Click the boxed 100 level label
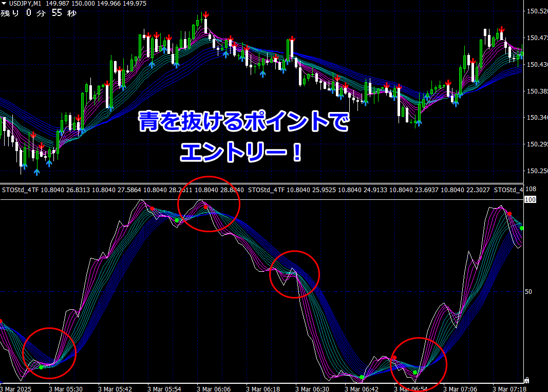 (x=530, y=199)
